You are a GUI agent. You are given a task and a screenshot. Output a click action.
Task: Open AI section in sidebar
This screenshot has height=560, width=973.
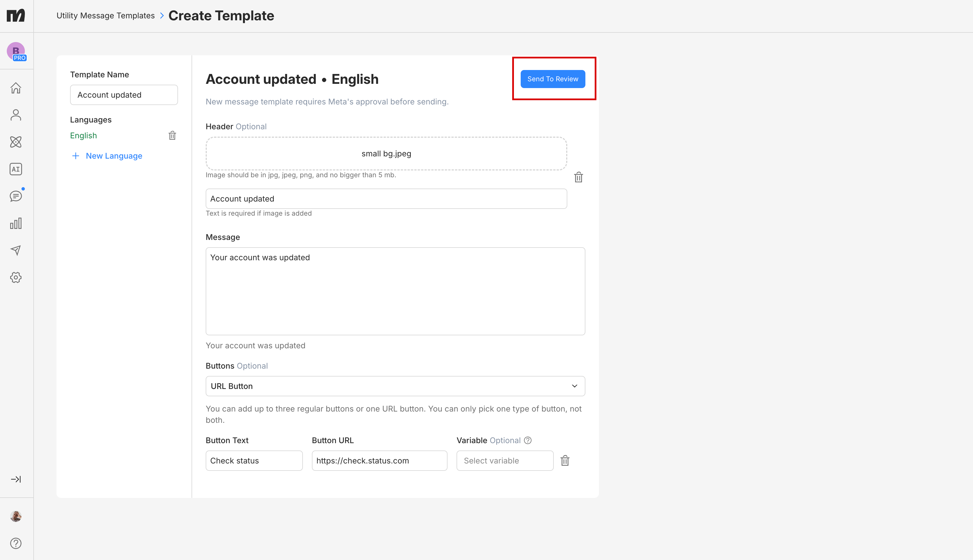tap(16, 169)
